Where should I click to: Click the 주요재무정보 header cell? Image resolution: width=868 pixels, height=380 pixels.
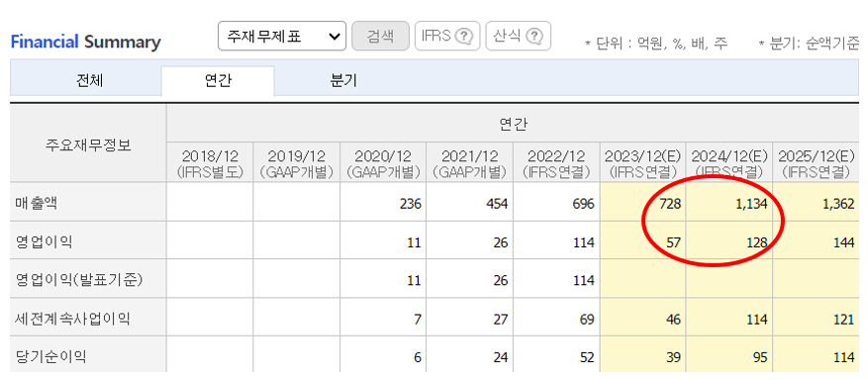click(88, 145)
